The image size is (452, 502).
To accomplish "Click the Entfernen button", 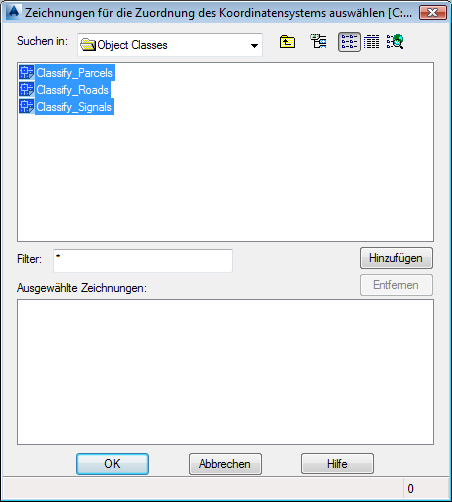I will pos(396,285).
